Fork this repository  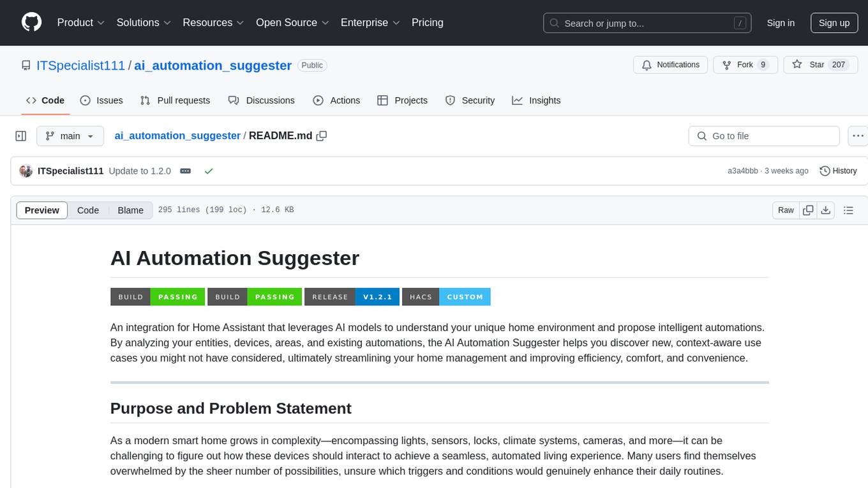pyautogui.click(x=745, y=65)
